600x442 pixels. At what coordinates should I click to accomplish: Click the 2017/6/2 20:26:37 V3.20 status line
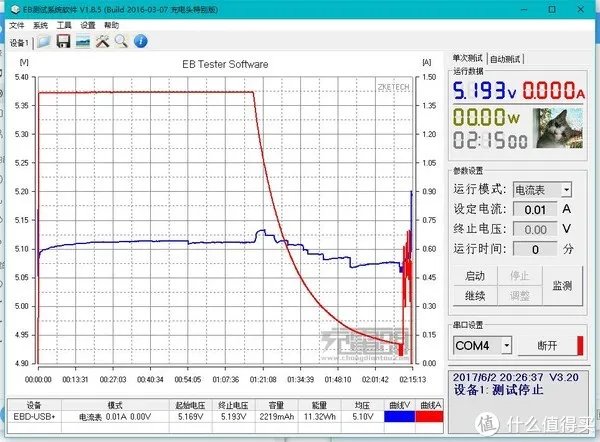pos(516,377)
